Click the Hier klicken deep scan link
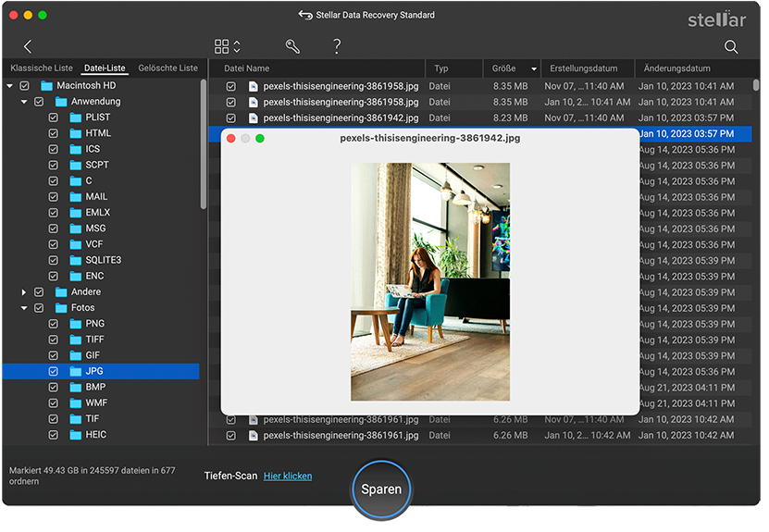This screenshot has width=769, height=532. tap(288, 476)
